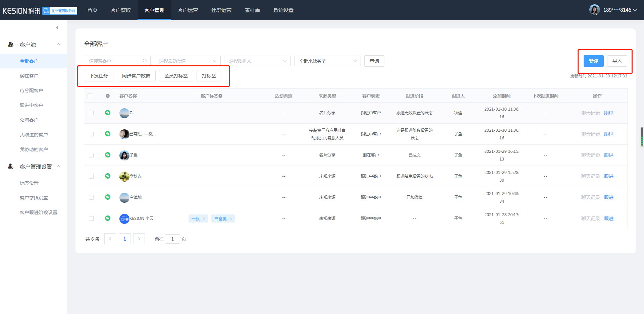
Task: Collapse the left sidebar using arrow icon
Action: tap(57, 27)
